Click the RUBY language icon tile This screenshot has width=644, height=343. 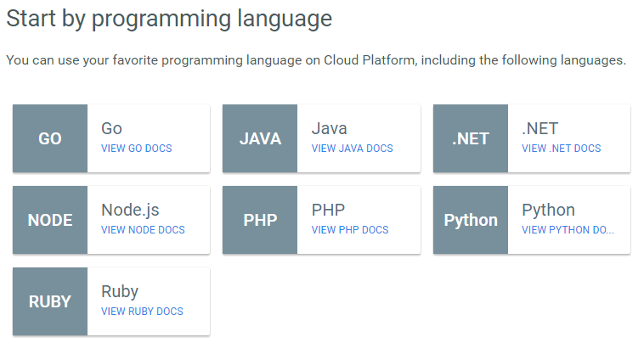(50, 301)
